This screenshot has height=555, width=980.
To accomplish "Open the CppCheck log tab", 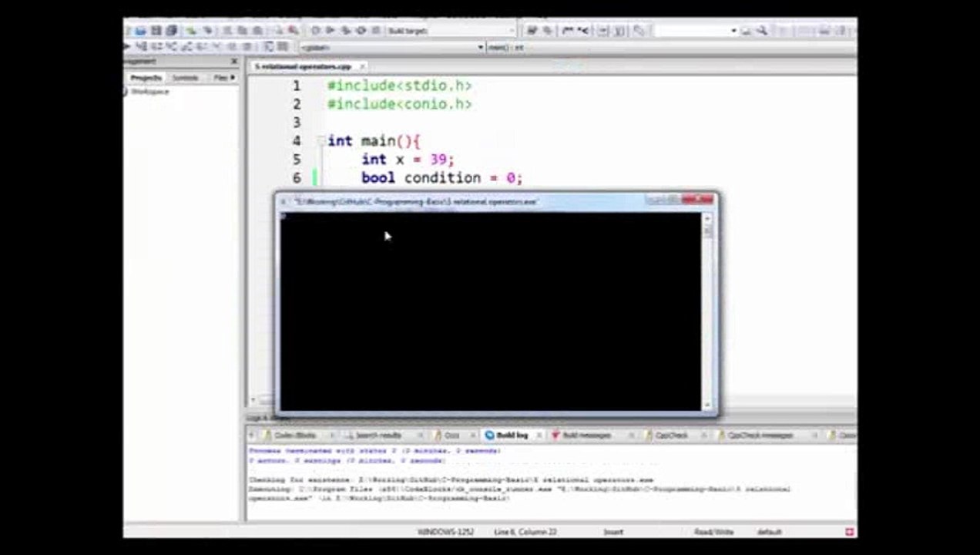I will [x=670, y=436].
